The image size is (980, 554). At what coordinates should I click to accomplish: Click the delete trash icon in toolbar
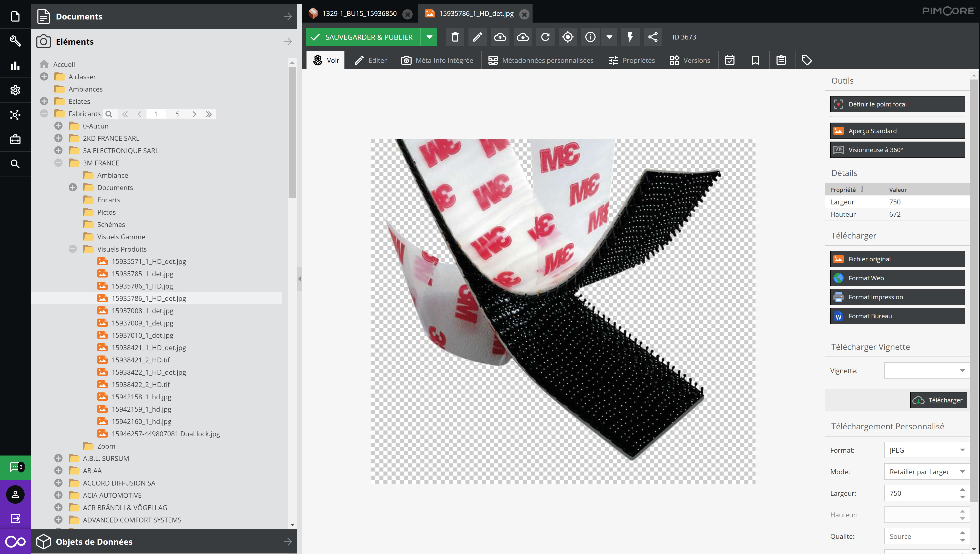pos(455,37)
